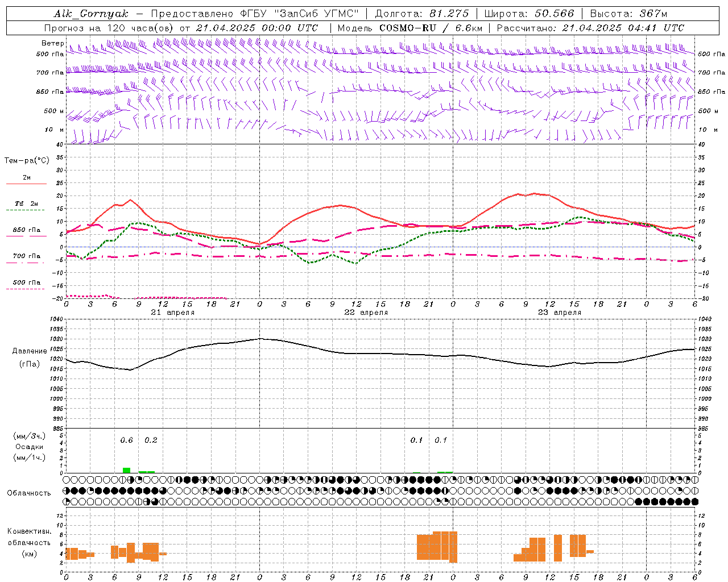Select the 'Долгота: 81.275' longitude value

pos(422,14)
